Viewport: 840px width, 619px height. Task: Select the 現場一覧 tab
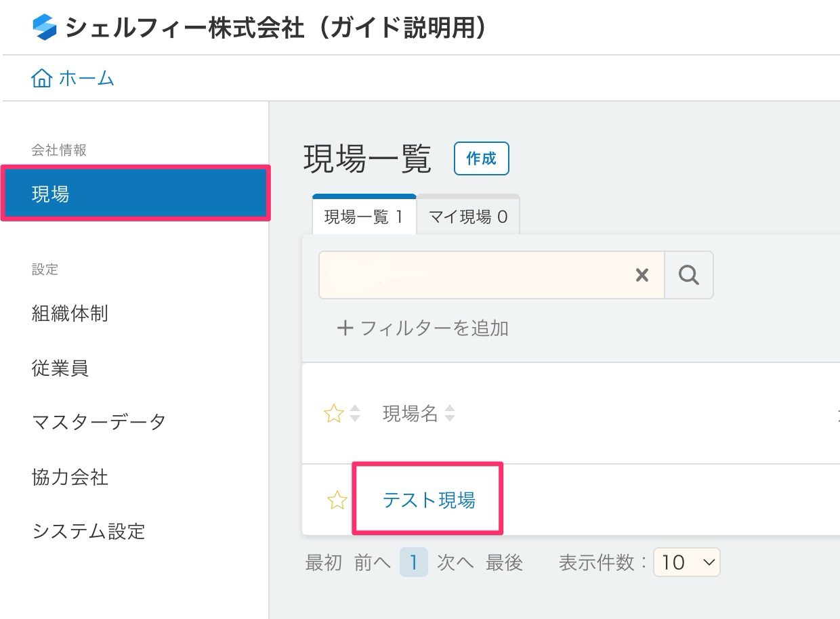click(364, 215)
